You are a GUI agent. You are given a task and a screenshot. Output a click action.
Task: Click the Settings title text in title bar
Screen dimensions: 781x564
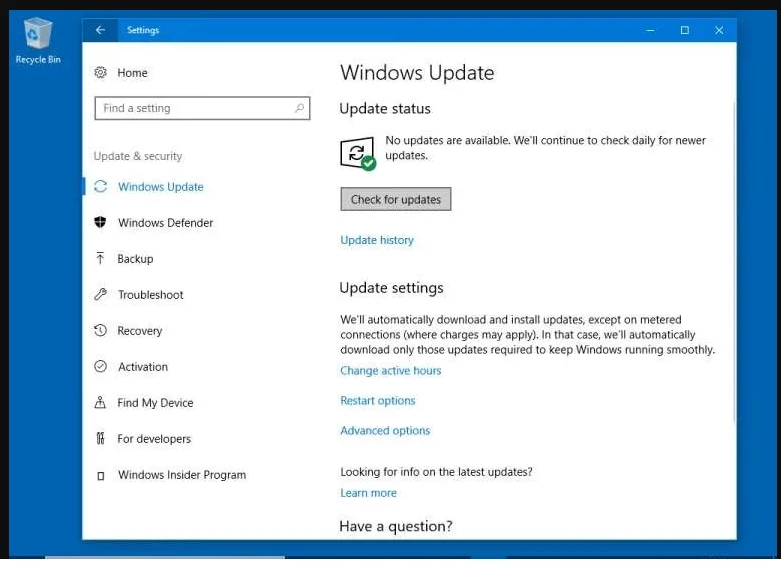click(143, 30)
